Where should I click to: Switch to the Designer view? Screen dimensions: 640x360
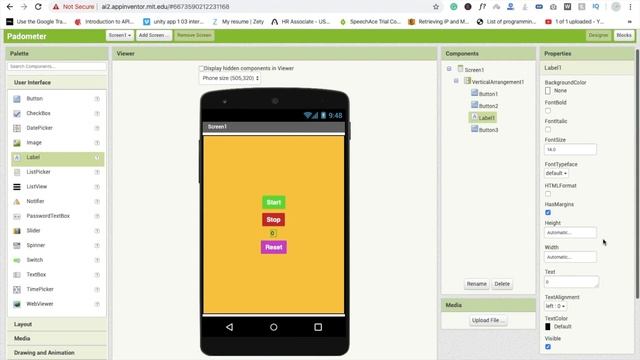coord(598,36)
